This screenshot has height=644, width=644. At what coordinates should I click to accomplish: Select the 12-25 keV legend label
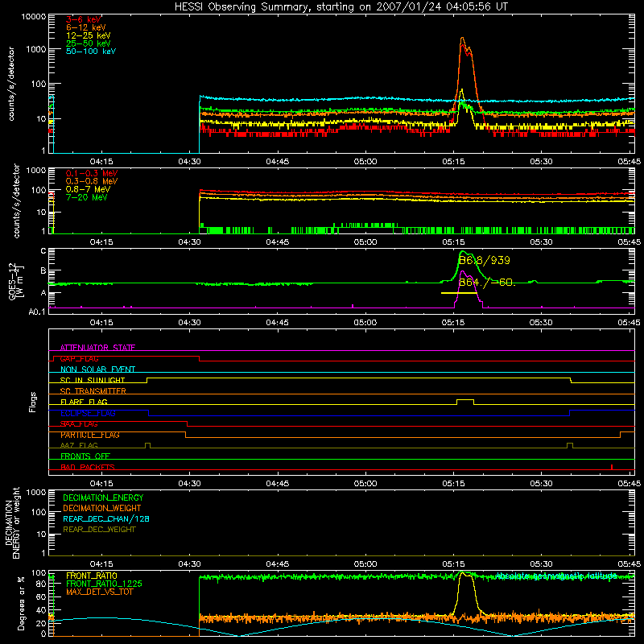pos(88,35)
